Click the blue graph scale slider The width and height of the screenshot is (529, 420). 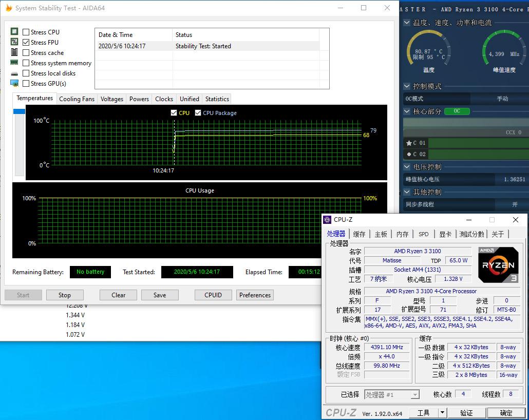[19, 111]
